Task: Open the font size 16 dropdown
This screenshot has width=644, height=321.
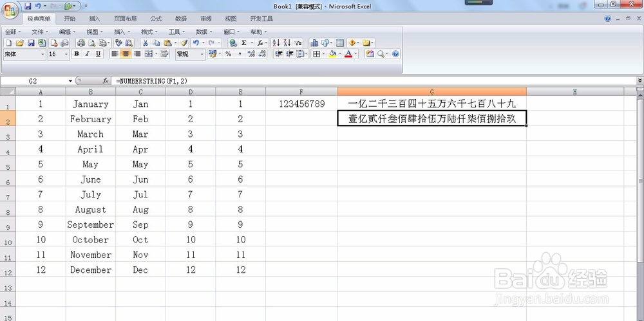Action: click(x=66, y=54)
